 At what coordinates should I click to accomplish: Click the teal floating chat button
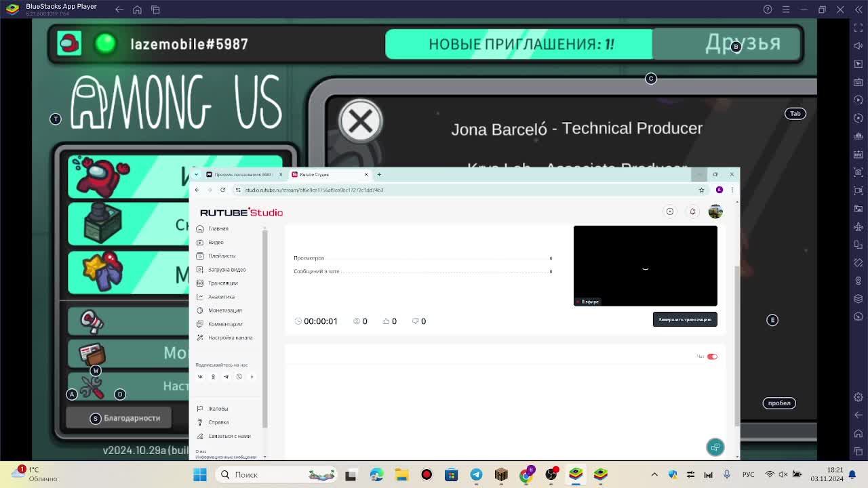715,447
